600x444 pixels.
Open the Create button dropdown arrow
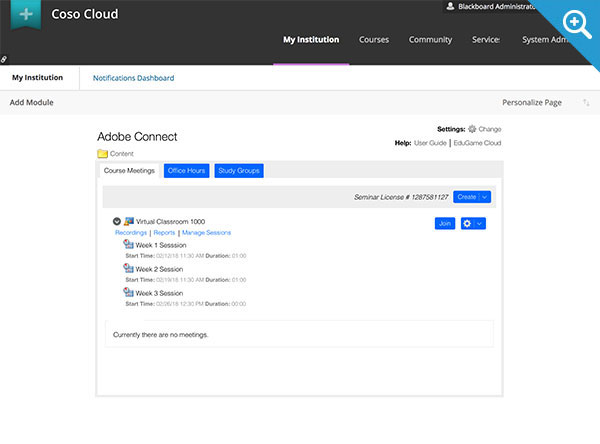484,197
